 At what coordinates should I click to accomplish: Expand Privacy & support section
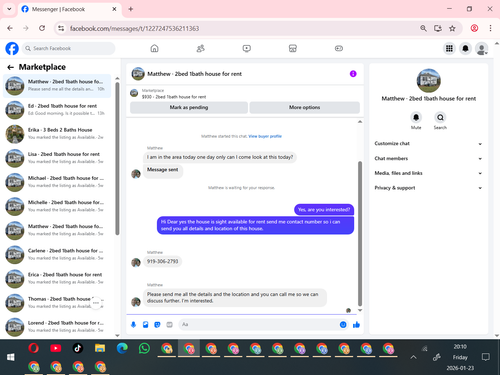[x=428, y=188]
